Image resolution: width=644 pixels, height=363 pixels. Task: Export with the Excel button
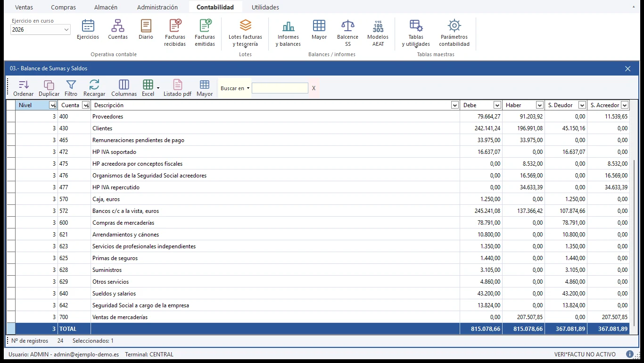(148, 88)
